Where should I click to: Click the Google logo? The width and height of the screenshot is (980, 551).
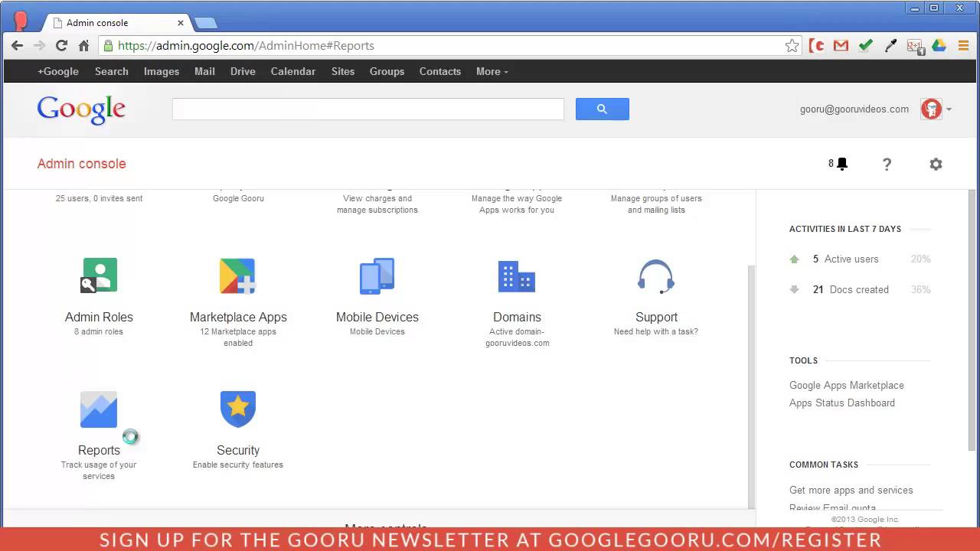pyautogui.click(x=81, y=109)
